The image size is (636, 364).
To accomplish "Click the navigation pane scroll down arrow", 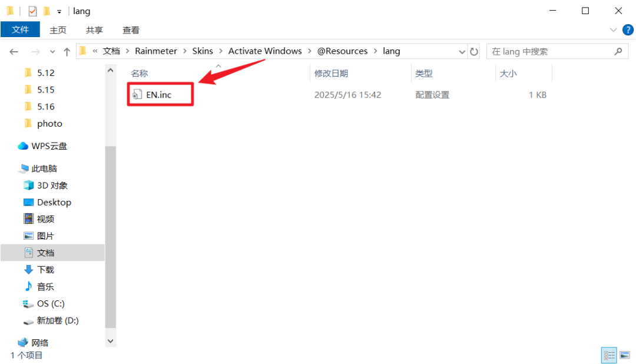I will point(111,341).
